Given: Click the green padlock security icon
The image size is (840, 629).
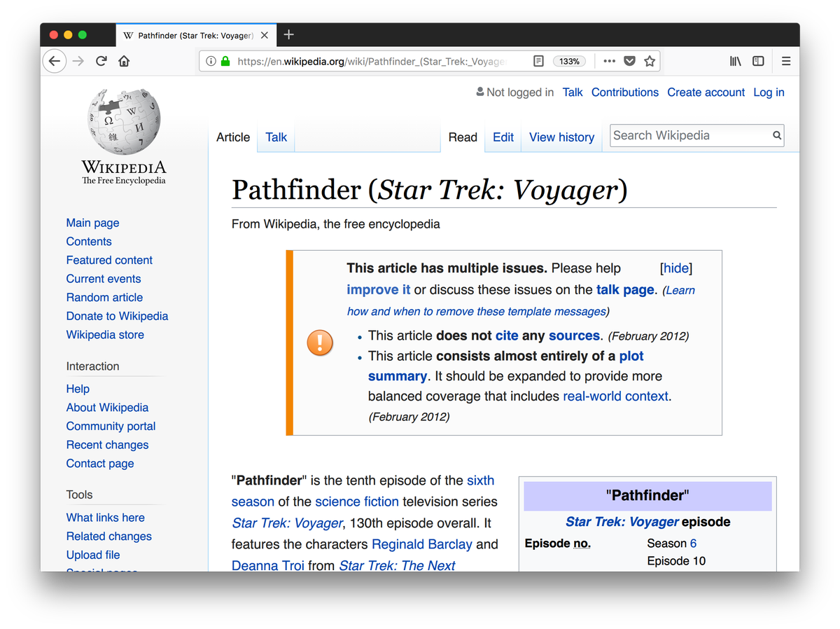Looking at the screenshot, I should click(x=225, y=61).
